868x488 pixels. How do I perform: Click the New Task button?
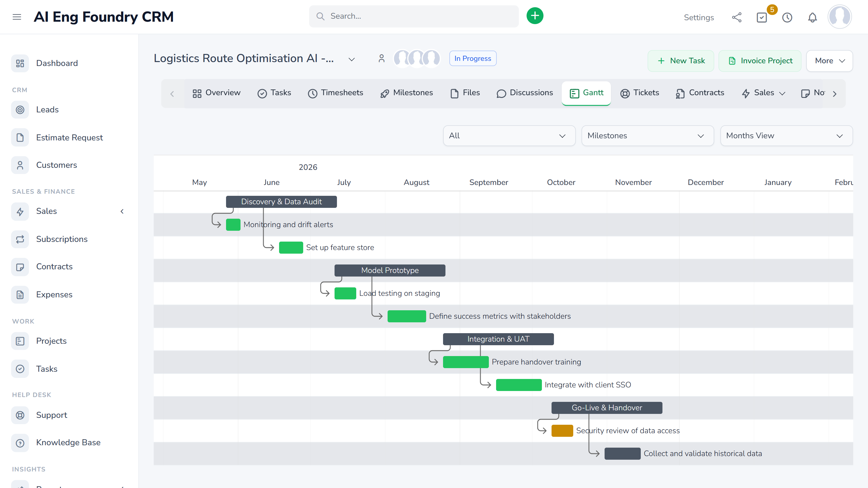pos(681,61)
